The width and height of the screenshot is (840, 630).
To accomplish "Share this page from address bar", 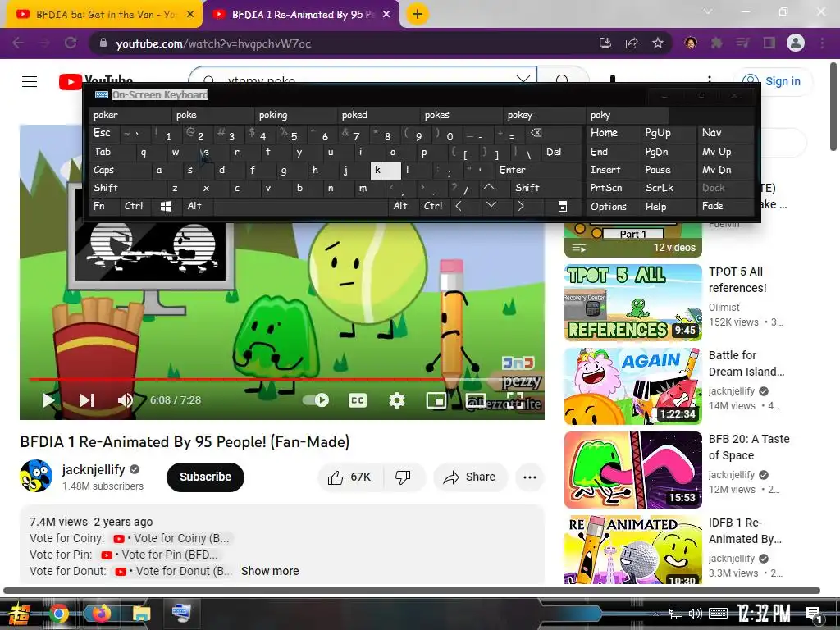I will pos(632,43).
